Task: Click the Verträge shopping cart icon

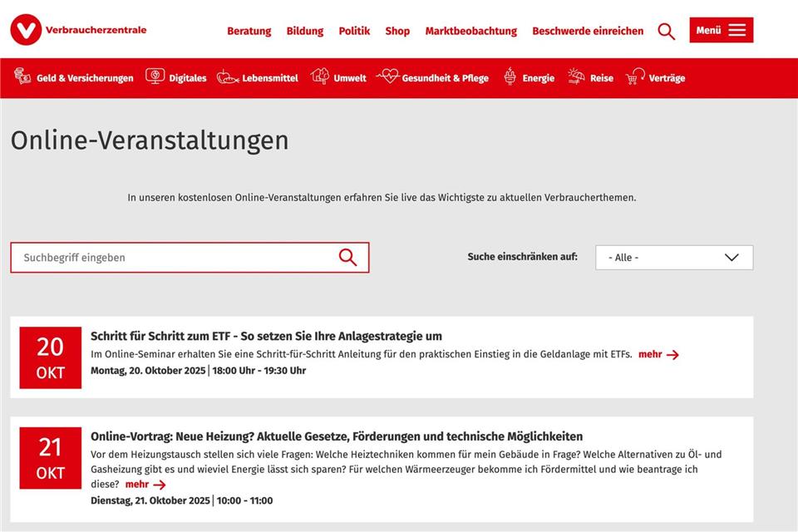Action: click(635, 76)
